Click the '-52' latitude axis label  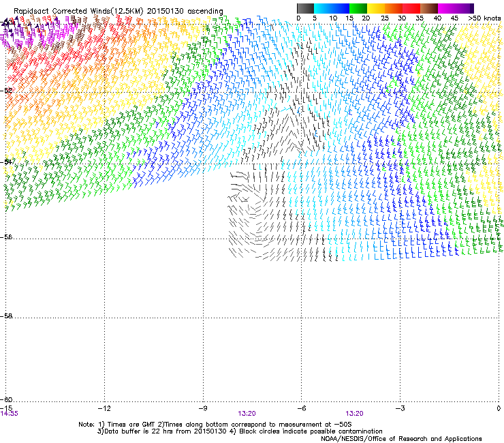(x=6, y=91)
